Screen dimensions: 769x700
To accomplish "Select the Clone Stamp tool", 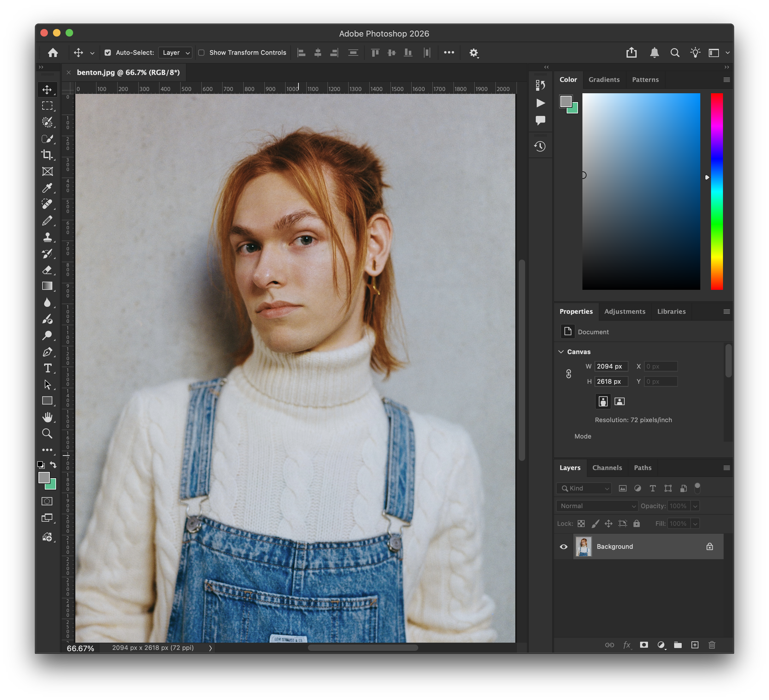I will 47,237.
